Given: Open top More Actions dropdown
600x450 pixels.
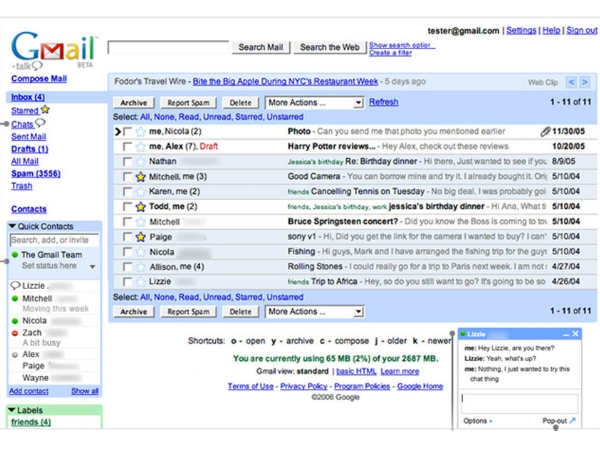Looking at the screenshot, I should click(315, 103).
